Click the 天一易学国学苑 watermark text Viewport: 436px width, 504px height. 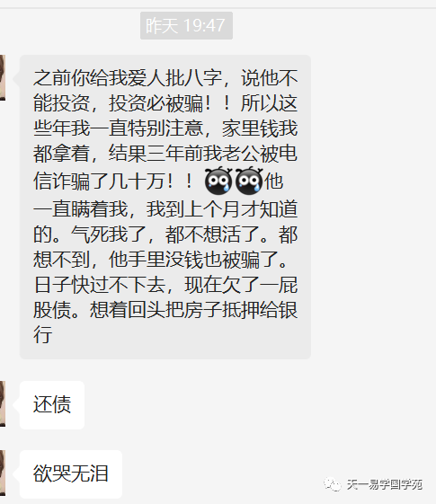(x=385, y=484)
